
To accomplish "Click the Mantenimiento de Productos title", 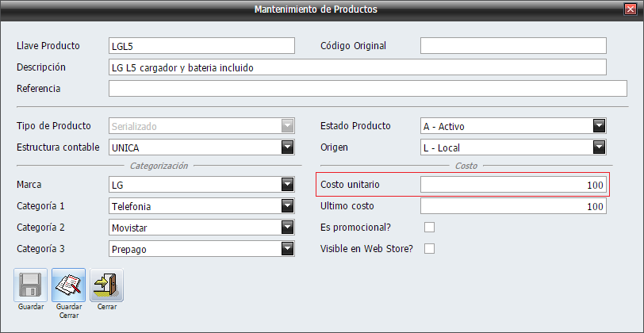I will click(316, 10).
